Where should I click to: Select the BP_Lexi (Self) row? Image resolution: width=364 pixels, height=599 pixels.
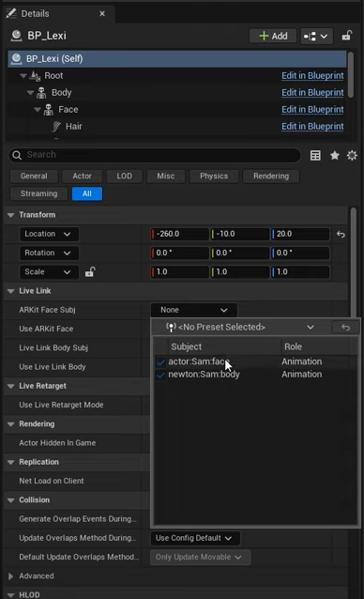177,59
